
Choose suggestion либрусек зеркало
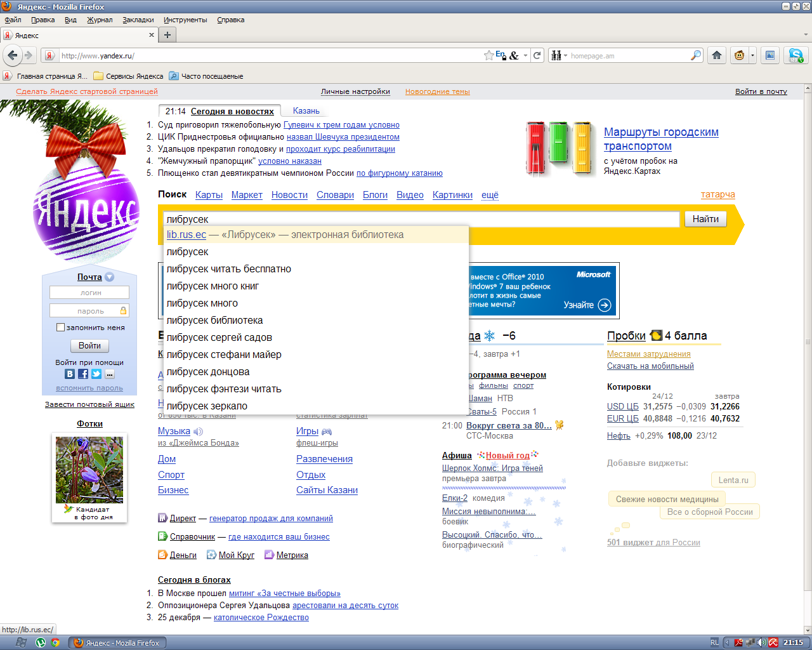[x=317, y=406]
